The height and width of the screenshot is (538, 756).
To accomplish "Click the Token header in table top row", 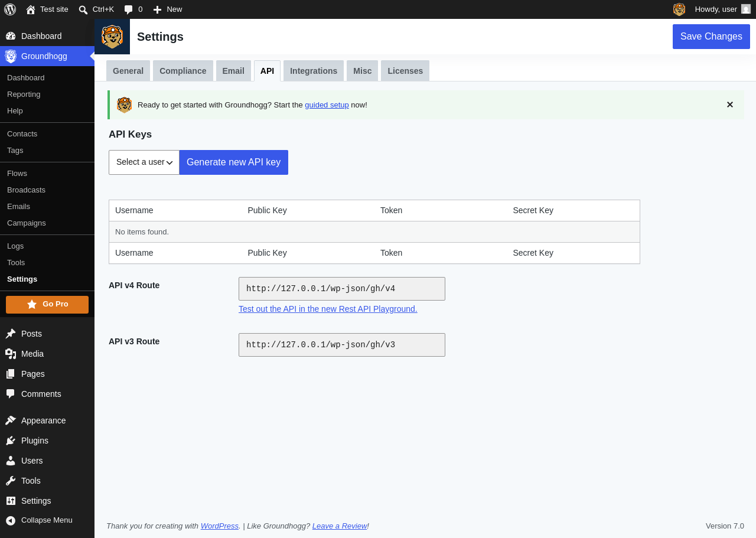I will point(391,210).
